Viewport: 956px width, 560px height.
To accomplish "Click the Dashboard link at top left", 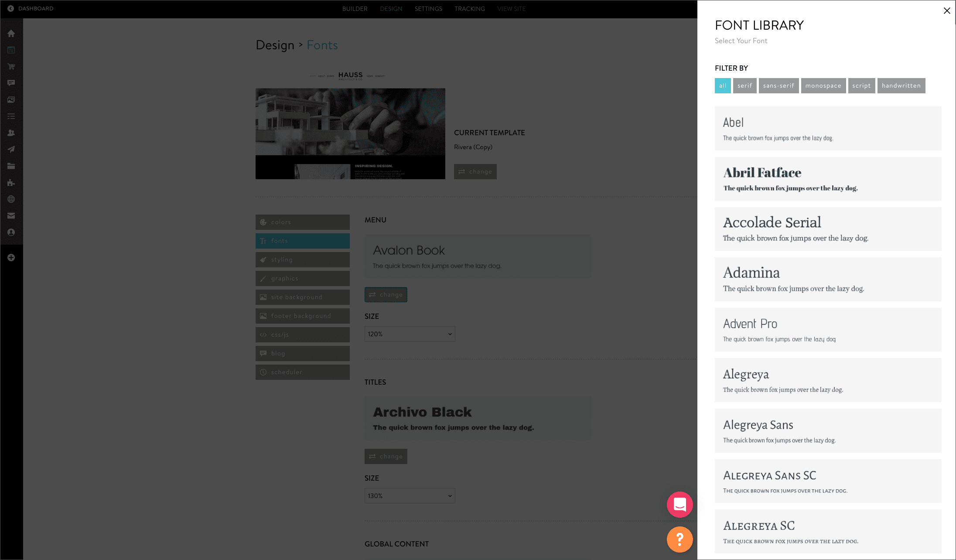I will click(x=36, y=8).
